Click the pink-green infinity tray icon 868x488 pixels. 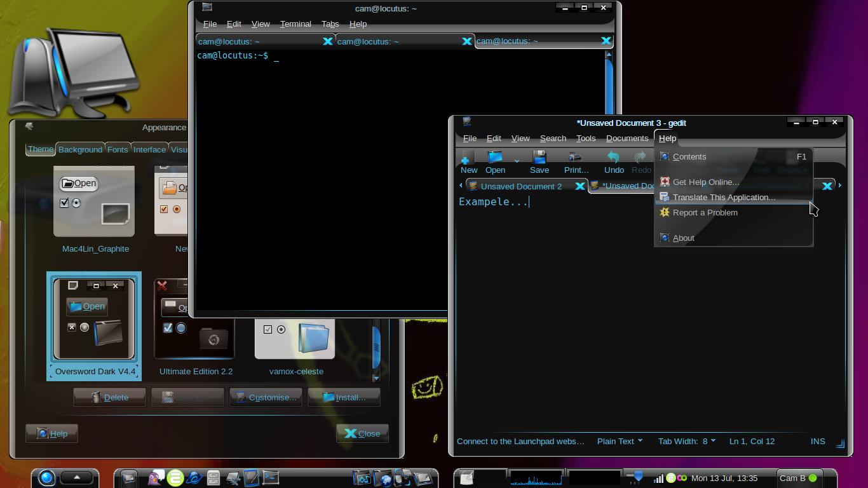click(681, 478)
